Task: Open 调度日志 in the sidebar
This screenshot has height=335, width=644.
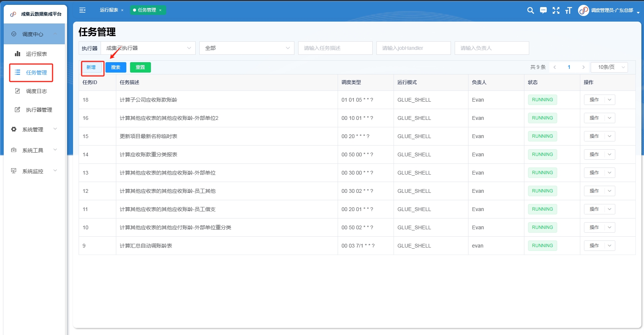Action: pyautogui.click(x=36, y=91)
